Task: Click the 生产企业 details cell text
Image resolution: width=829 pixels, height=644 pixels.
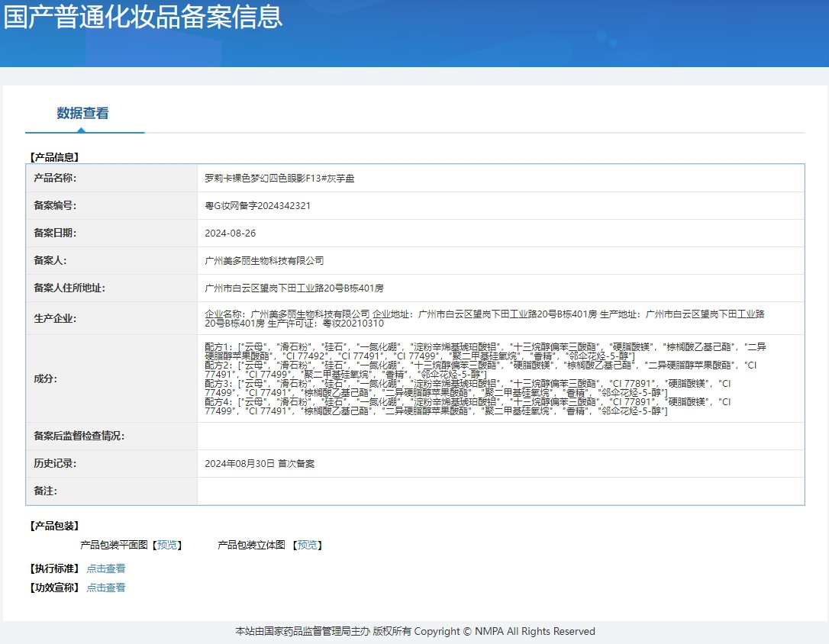Action: pos(485,318)
